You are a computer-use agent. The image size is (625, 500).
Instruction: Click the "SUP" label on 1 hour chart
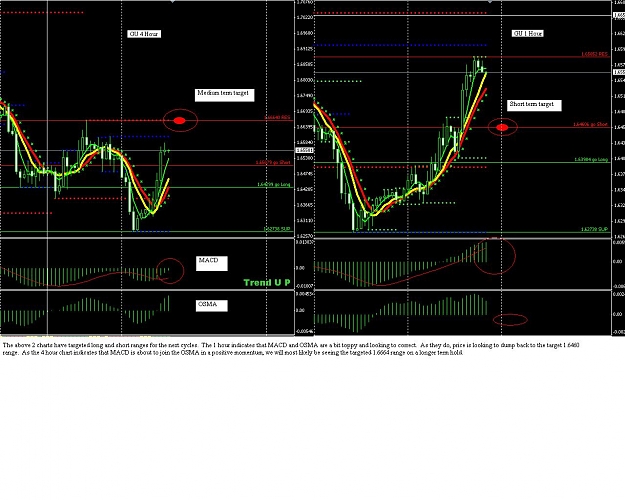pos(594,230)
